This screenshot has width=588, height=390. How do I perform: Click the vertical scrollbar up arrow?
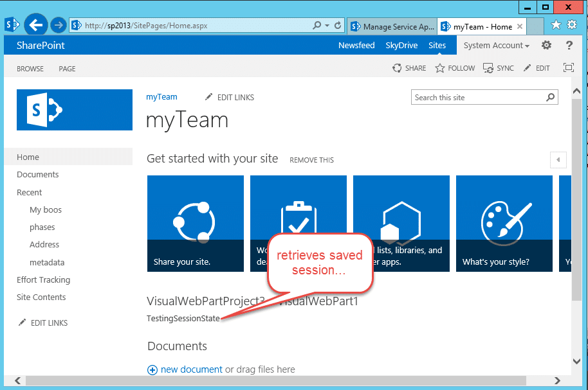tap(577, 91)
